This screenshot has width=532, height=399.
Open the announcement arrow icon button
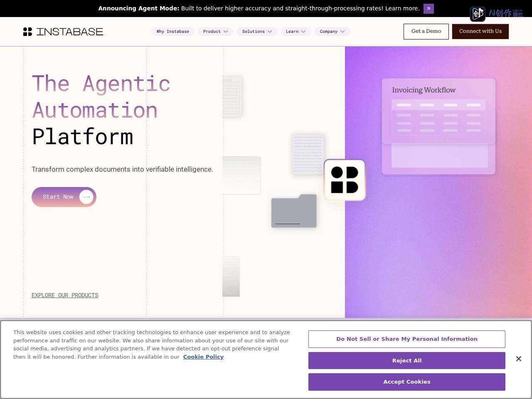(429, 8)
